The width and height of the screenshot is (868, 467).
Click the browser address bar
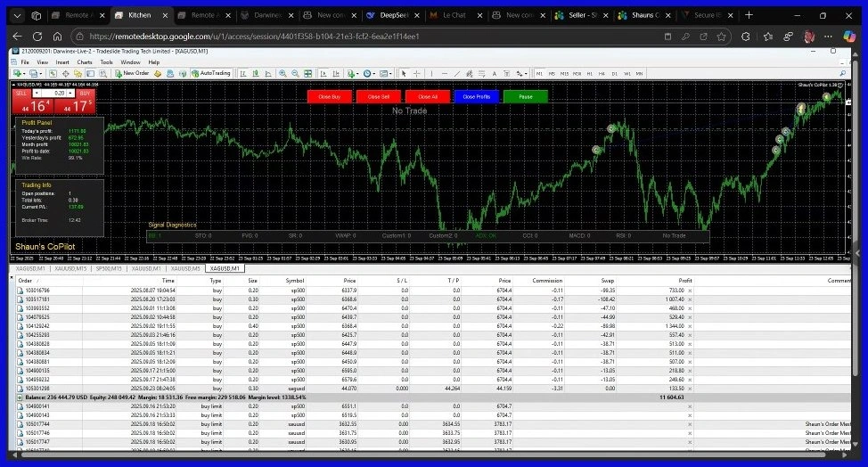click(x=356, y=37)
